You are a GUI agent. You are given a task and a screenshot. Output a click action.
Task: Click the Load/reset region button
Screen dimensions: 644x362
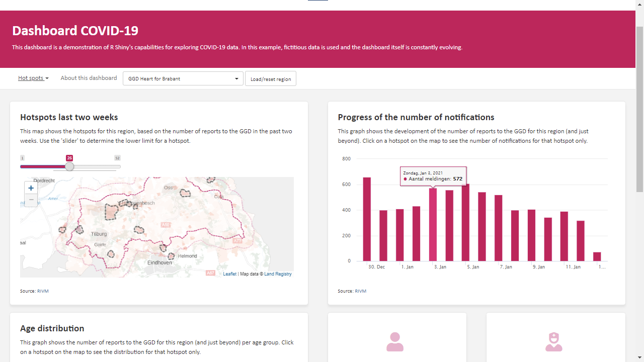(x=270, y=78)
